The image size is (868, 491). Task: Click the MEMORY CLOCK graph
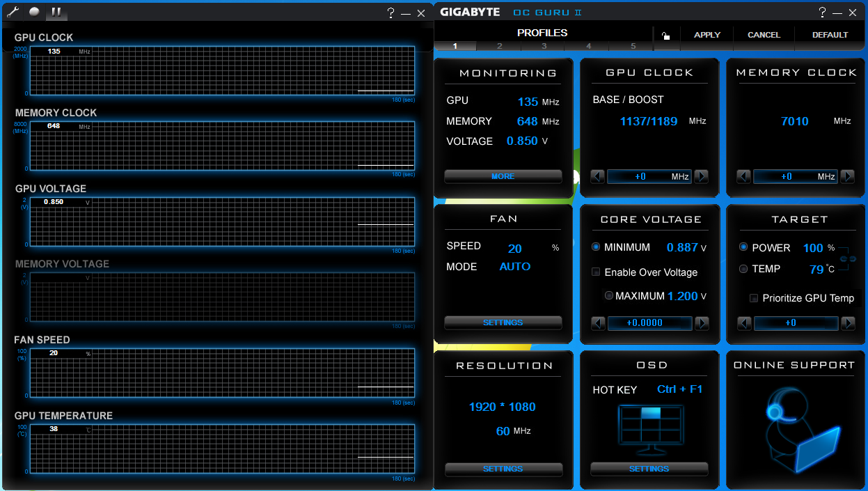[x=222, y=146]
